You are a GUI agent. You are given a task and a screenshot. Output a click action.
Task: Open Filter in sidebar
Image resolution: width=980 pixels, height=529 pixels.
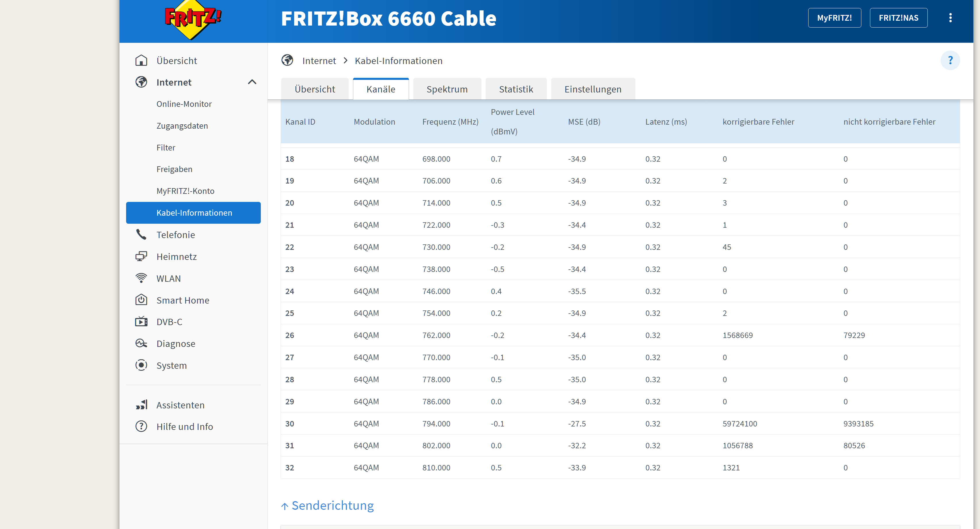166,148
